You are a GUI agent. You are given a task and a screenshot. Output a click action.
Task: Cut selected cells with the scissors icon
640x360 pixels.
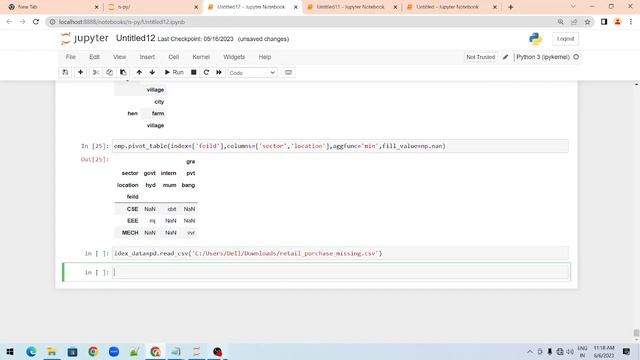96,72
